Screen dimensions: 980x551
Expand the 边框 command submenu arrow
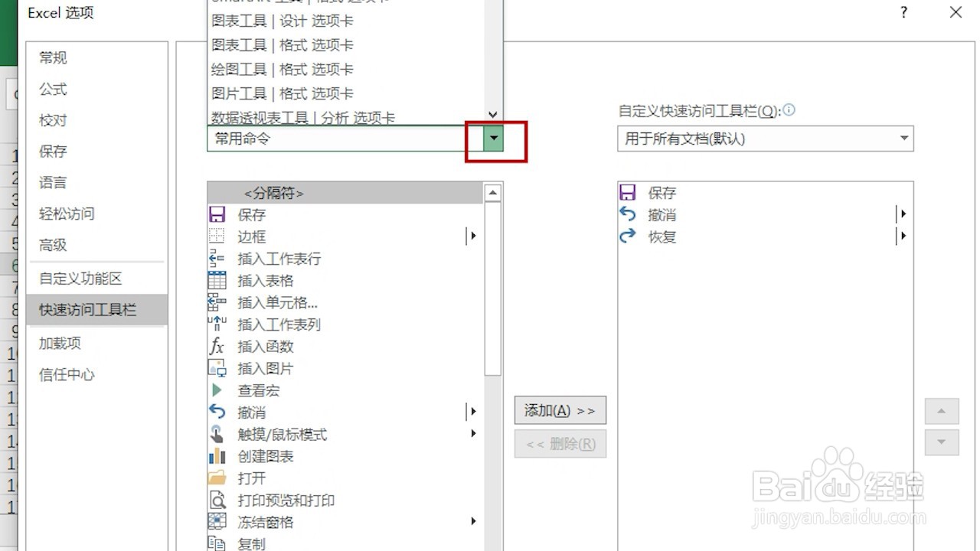pos(472,236)
